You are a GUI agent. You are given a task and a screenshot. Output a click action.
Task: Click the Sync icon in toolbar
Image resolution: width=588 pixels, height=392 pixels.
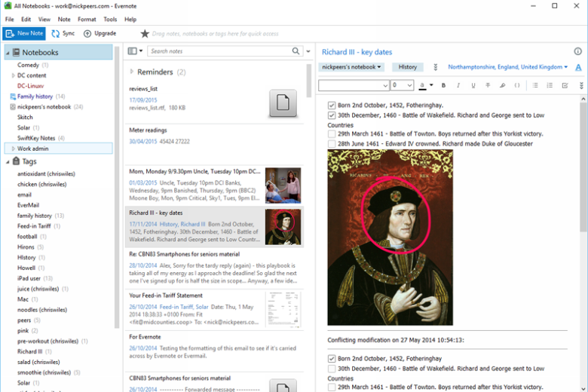tap(56, 34)
